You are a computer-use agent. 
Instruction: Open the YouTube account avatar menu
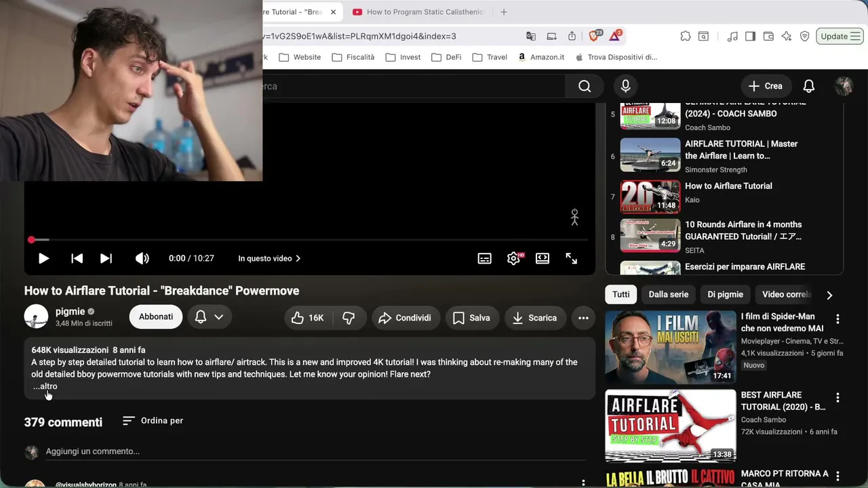tap(844, 86)
